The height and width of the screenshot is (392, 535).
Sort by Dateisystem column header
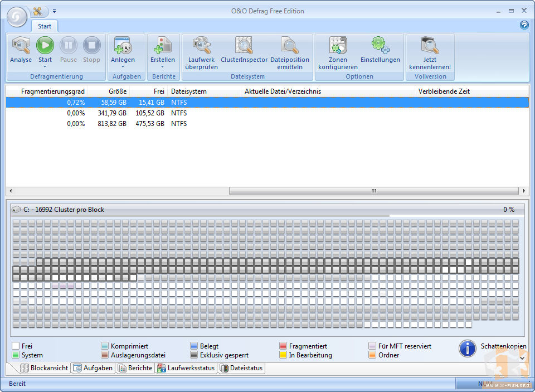204,91
